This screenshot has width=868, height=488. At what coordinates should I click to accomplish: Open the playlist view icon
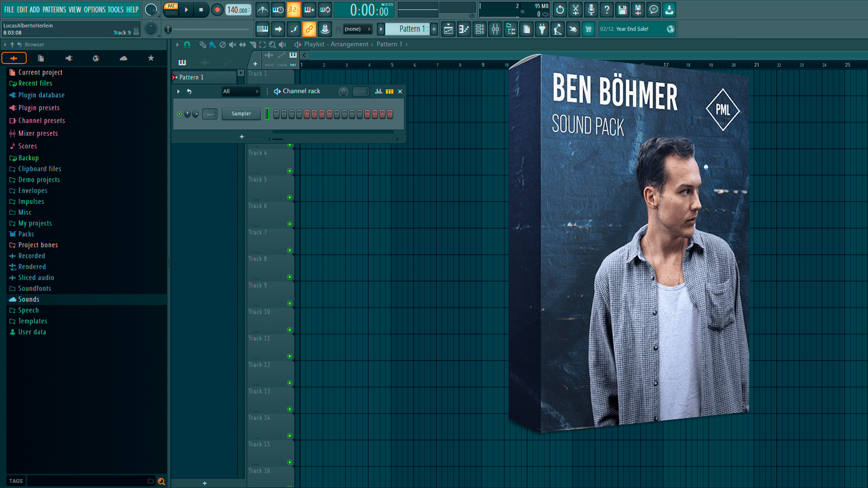click(x=449, y=29)
